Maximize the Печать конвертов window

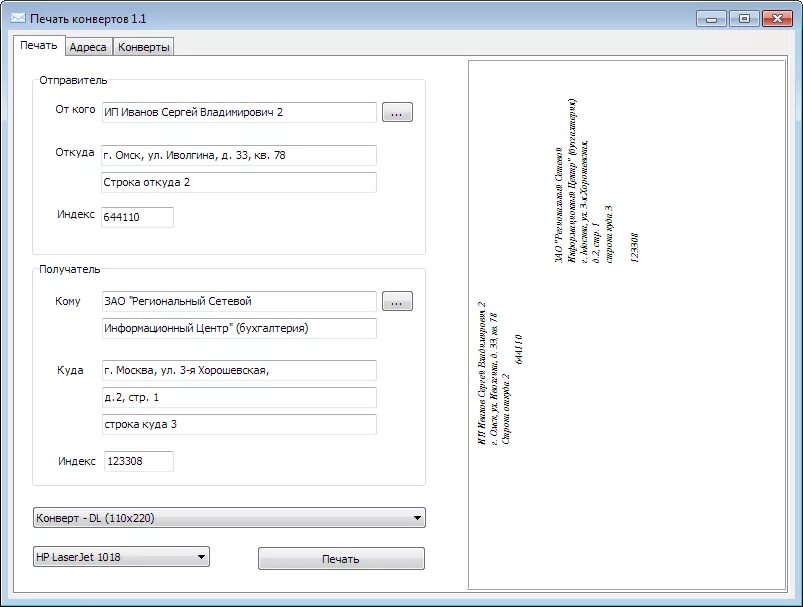pyautogui.click(x=744, y=19)
